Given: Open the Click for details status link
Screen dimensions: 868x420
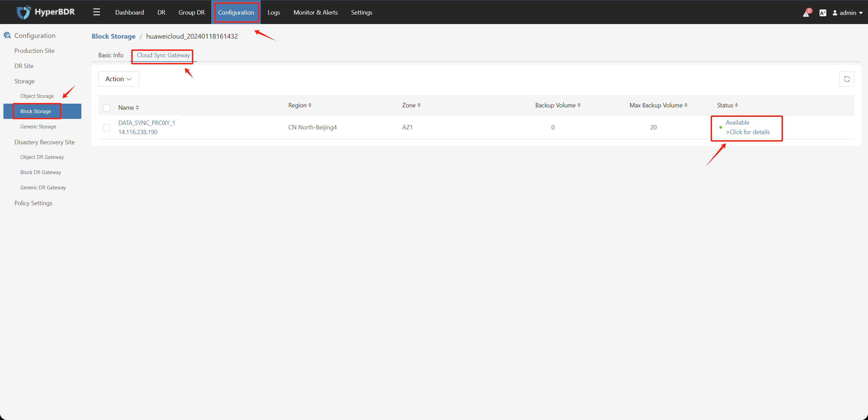Looking at the screenshot, I should (x=748, y=132).
